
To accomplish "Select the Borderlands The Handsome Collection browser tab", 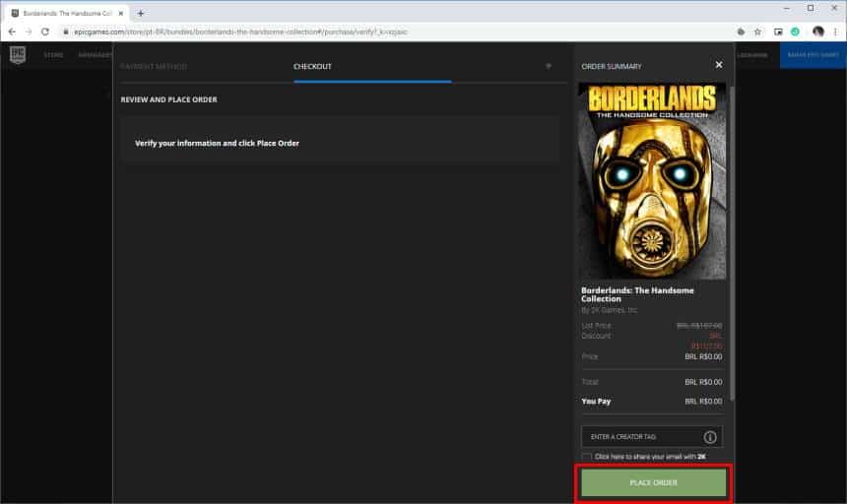I will [67, 13].
